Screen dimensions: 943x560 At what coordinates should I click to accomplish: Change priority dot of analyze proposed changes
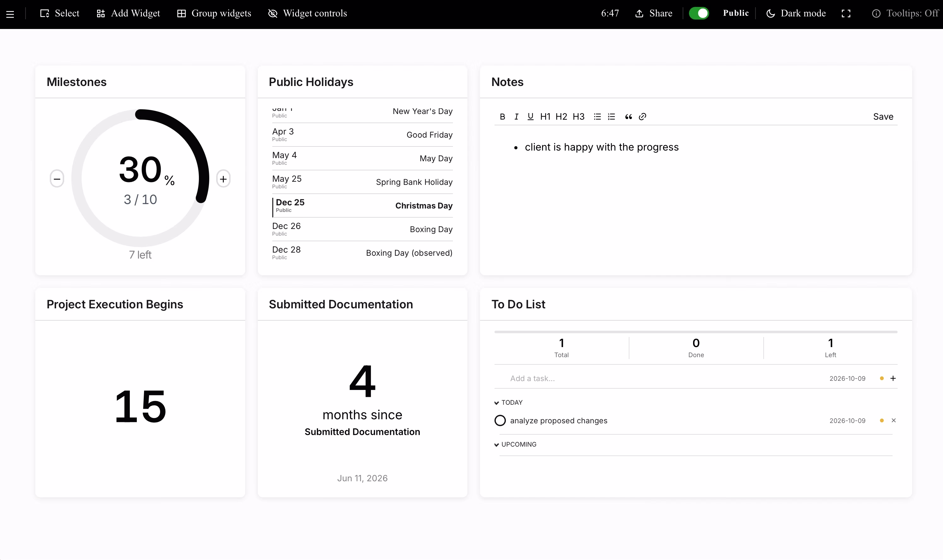(x=882, y=420)
